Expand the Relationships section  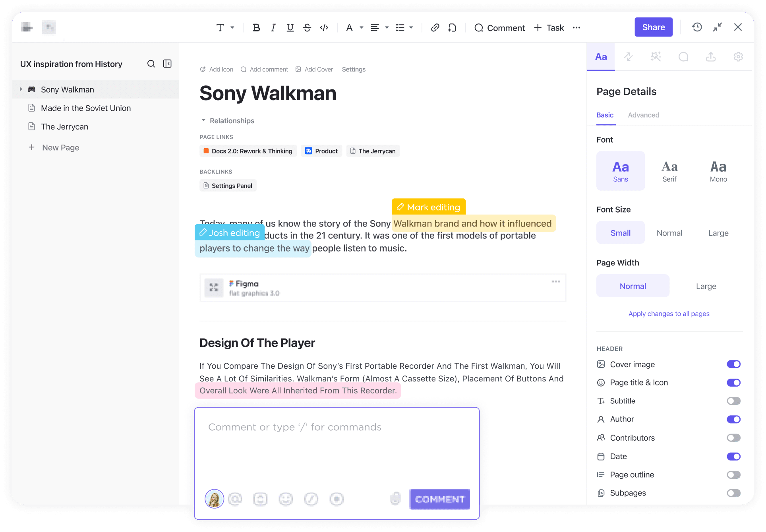(x=203, y=120)
